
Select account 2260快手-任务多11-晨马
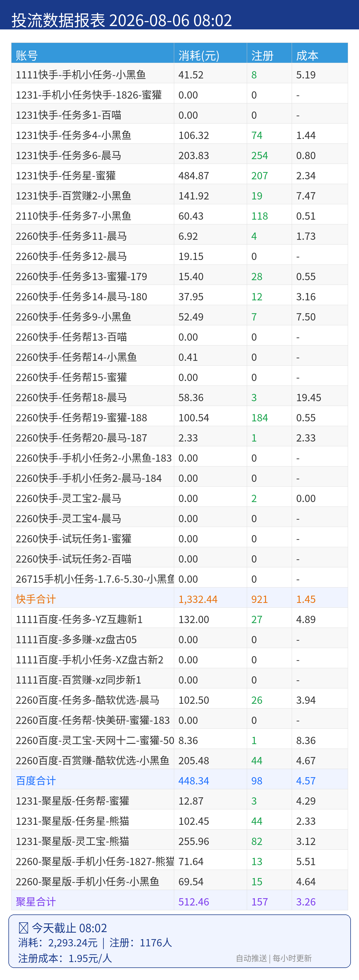pos(71,236)
